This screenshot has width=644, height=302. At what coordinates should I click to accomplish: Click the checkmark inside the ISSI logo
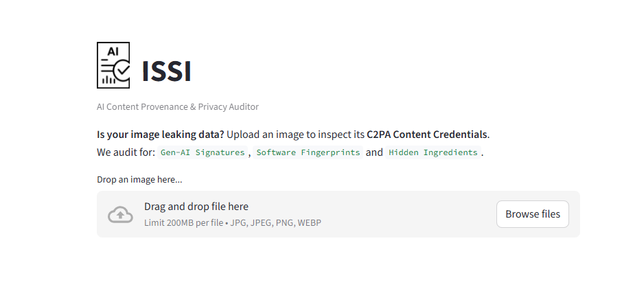pyautogui.click(x=122, y=69)
